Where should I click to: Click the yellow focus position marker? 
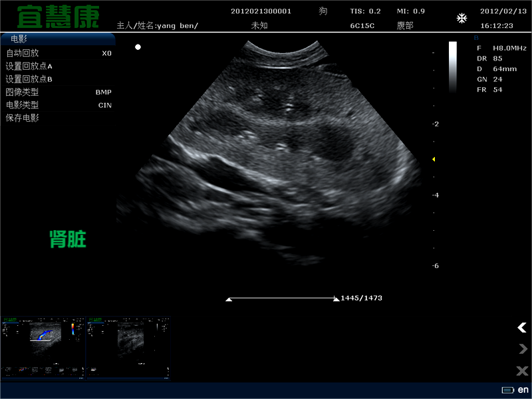pyautogui.click(x=434, y=160)
